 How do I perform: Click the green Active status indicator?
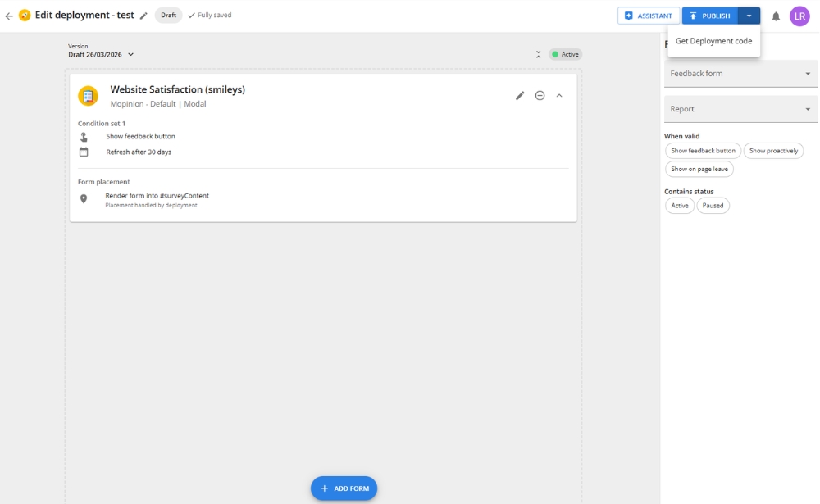click(566, 53)
